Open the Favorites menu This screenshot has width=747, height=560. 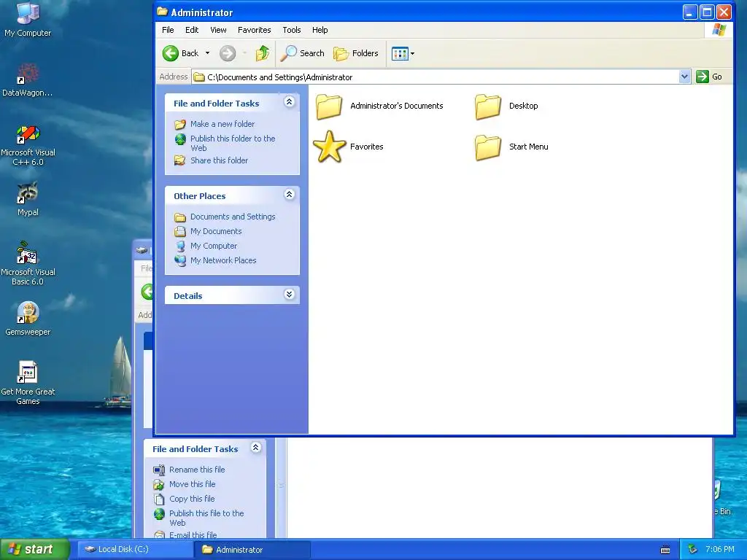click(x=254, y=29)
